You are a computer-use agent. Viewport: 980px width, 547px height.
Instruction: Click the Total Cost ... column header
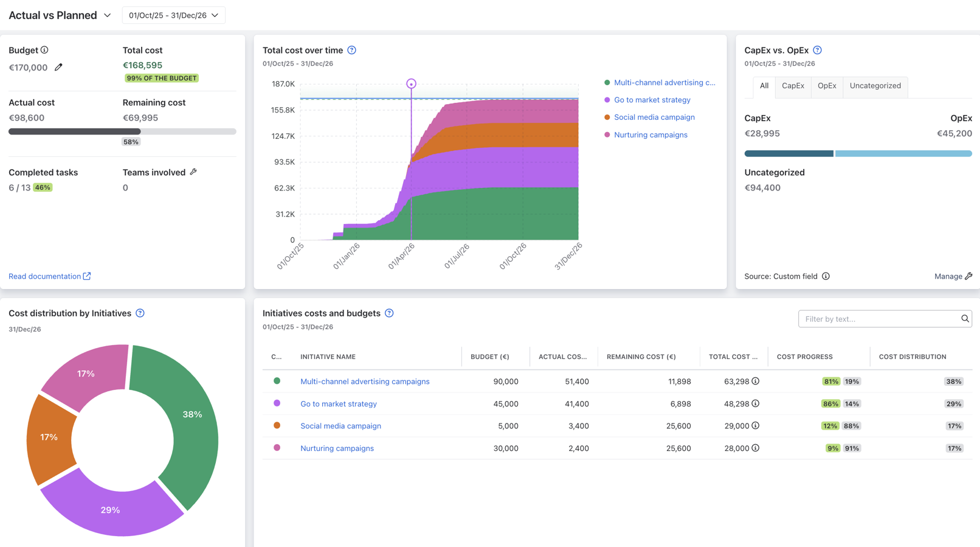733,357
